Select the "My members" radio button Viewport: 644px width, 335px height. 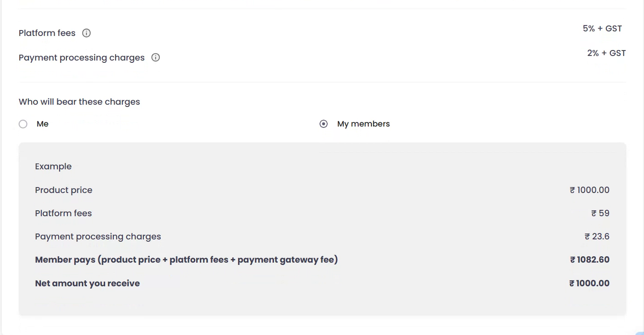(x=324, y=124)
